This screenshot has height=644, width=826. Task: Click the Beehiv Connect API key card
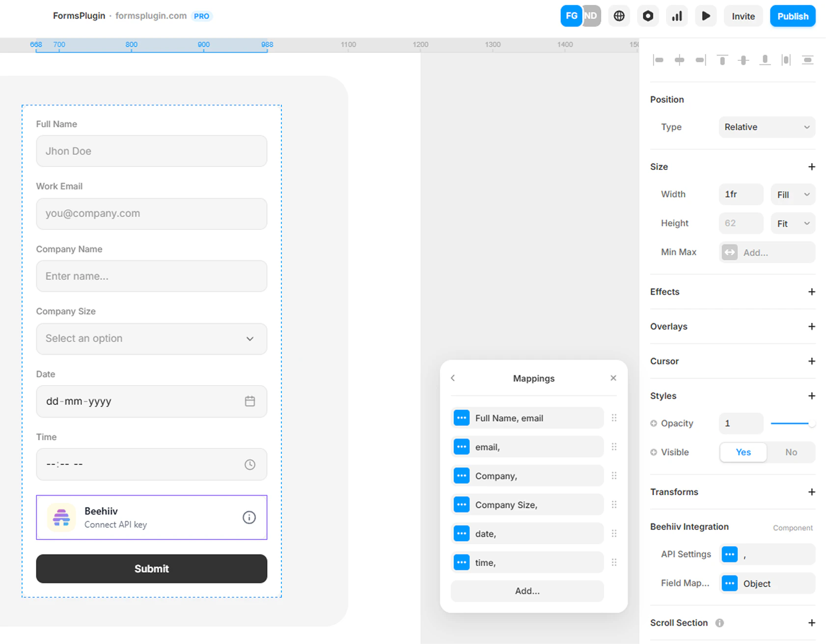point(152,517)
